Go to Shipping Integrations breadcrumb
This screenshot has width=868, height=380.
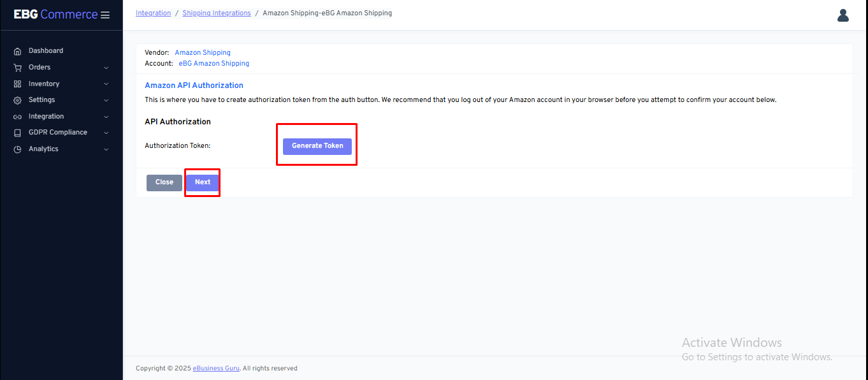tap(217, 13)
